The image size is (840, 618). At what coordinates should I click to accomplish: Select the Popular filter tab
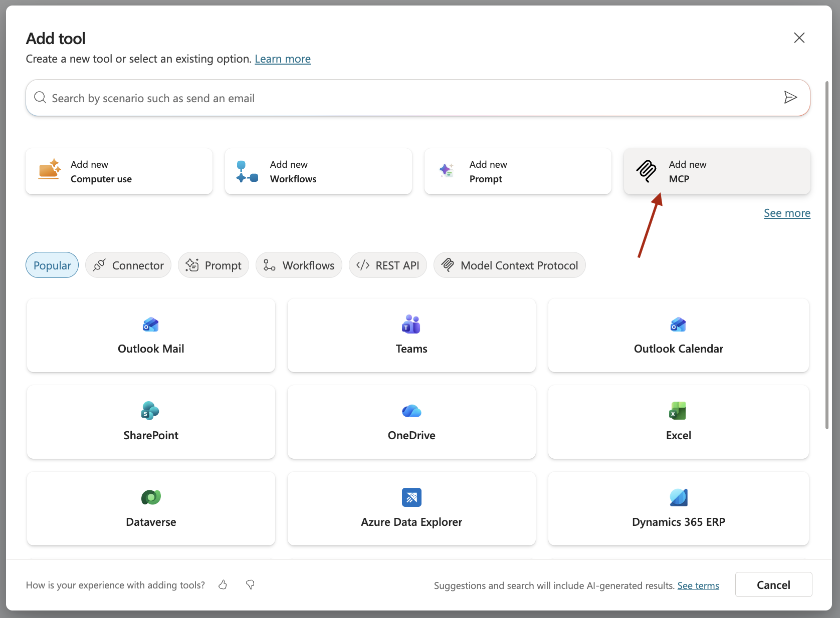(x=52, y=265)
